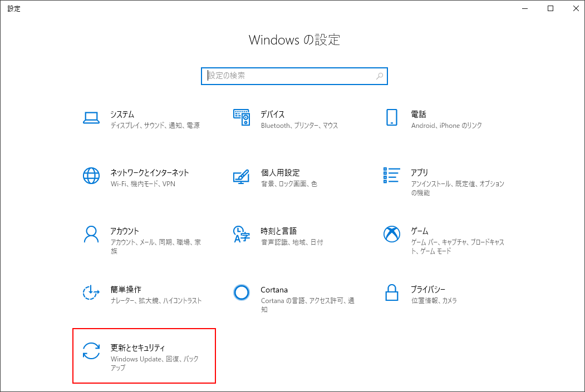The height and width of the screenshot is (392, 585).
Task: Click the text 位置情報、カメラ
Action: pyautogui.click(x=434, y=301)
